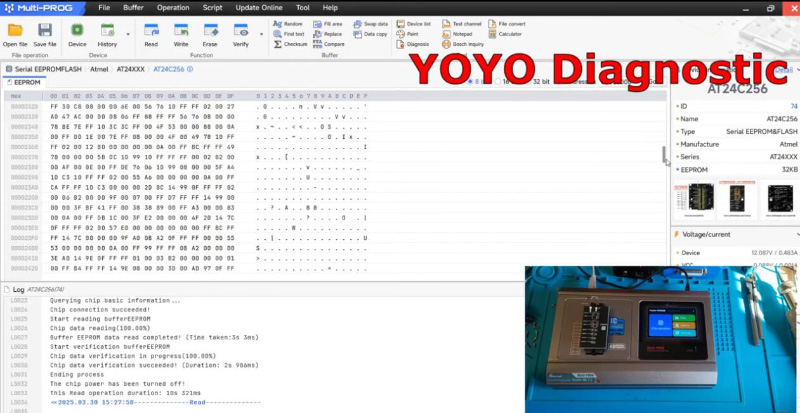Open the Buffer menu
This screenshot has height=413, width=800.
pos(133,8)
